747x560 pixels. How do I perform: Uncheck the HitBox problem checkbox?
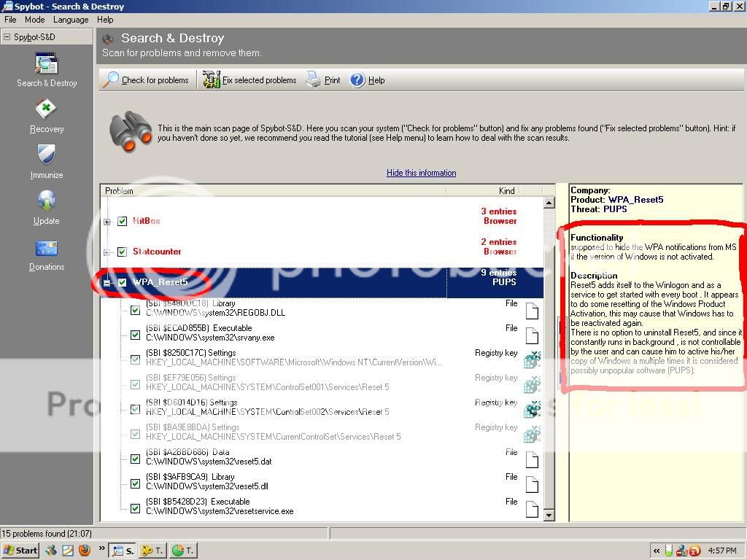click(123, 221)
